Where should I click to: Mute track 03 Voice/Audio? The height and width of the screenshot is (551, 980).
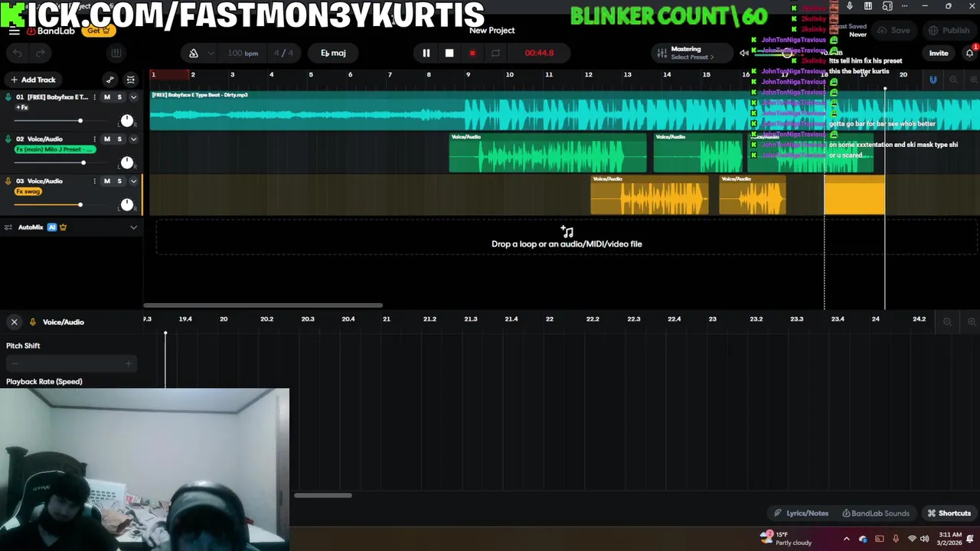[x=106, y=181]
